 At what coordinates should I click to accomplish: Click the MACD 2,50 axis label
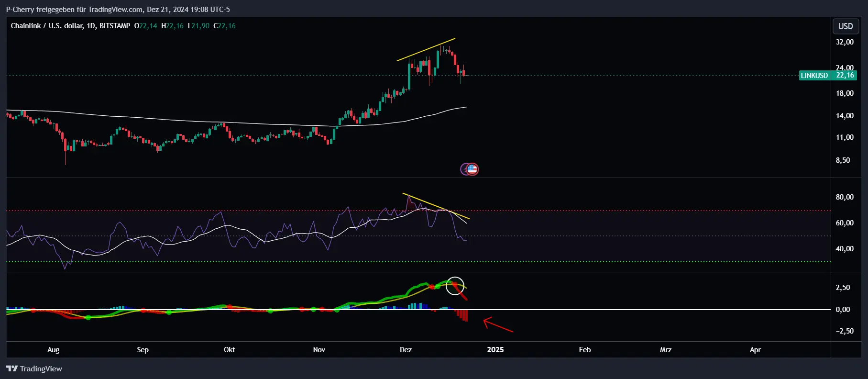[843, 288]
